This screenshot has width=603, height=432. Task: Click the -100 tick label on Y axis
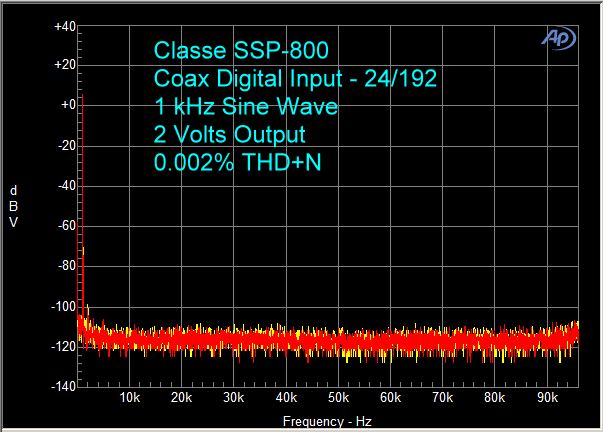(x=63, y=306)
